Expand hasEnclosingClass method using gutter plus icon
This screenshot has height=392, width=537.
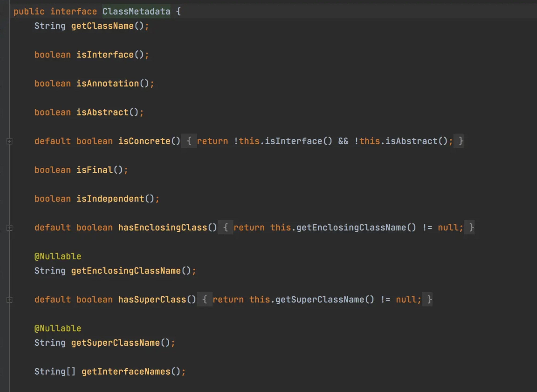[x=9, y=228]
